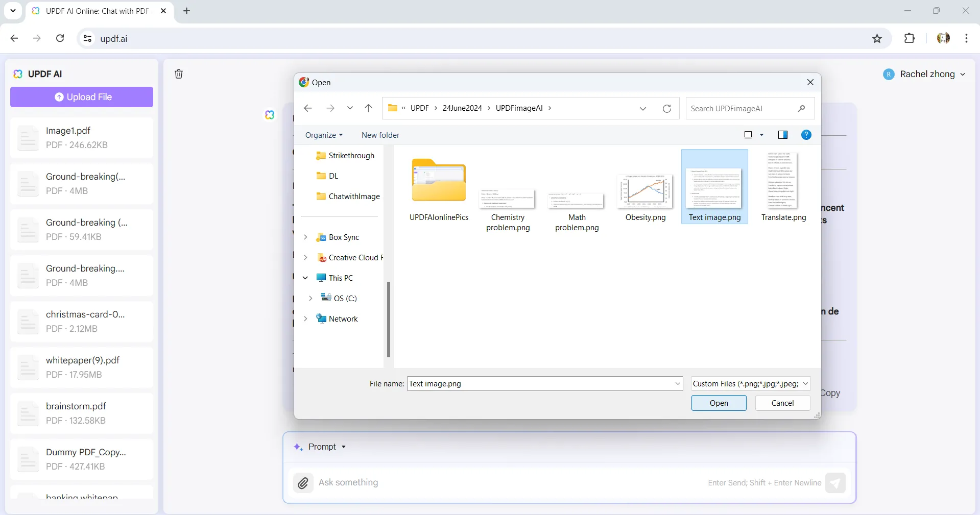Open Dummy PDF_Copy... in sidebar

tap(82, 459)
